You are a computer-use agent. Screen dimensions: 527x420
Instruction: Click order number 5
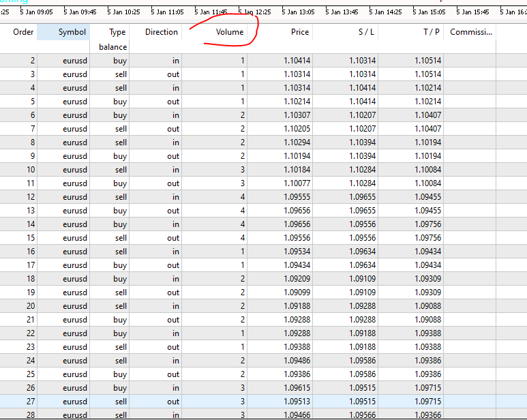[32, 102]
